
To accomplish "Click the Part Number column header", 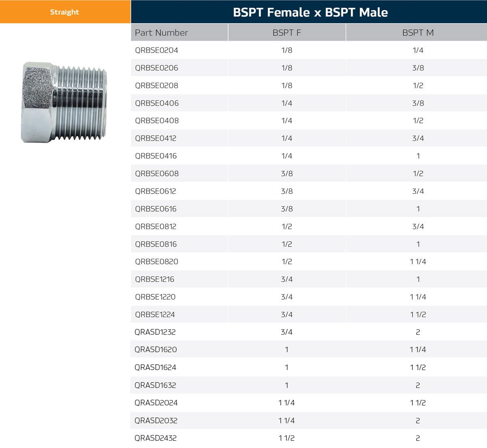I will pos(162,33).
